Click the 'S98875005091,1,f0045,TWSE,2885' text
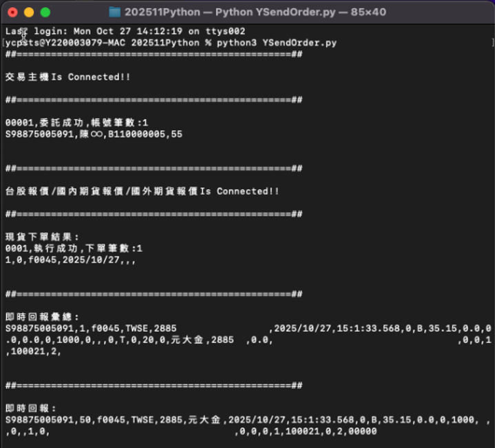 tap(91, 328)
